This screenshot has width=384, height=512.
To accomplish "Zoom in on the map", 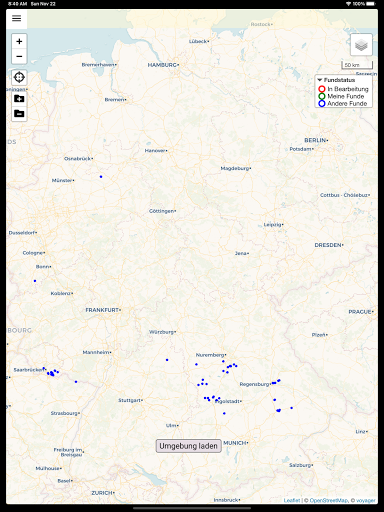I will point(19,41).
